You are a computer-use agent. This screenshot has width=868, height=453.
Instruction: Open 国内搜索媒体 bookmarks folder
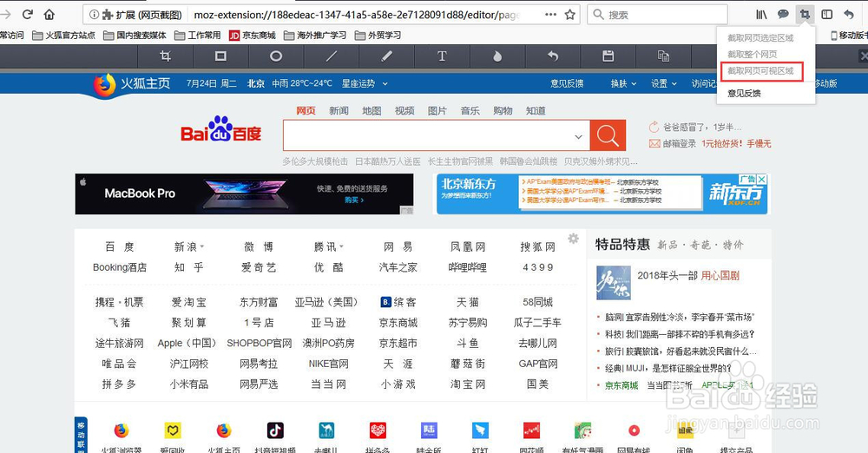pos(135,36)
